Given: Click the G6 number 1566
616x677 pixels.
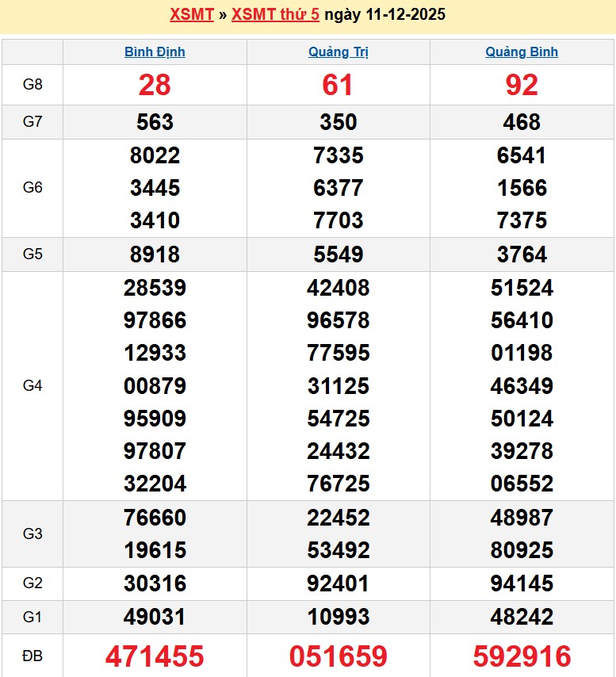Looking at the screenshot, I should coord(522,188).
